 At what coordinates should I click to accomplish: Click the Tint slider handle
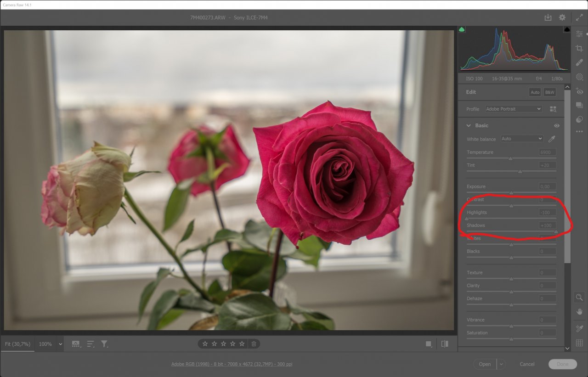point(520,171)
